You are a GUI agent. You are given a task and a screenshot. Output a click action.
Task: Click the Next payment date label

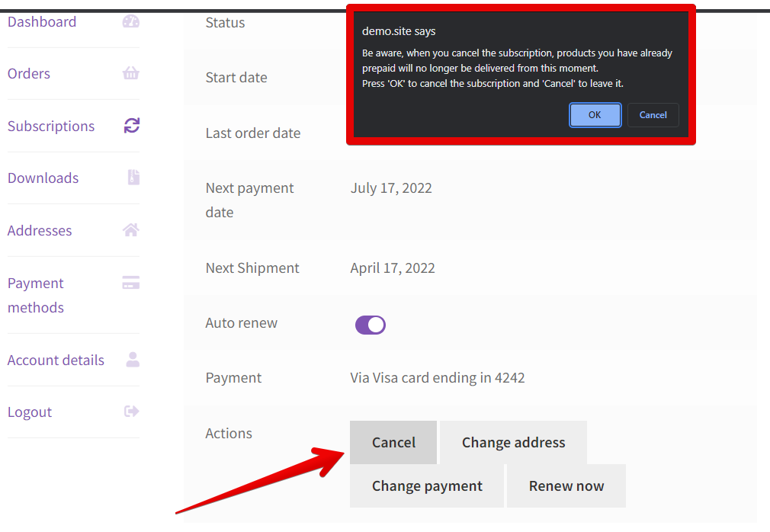pos(249,200)
